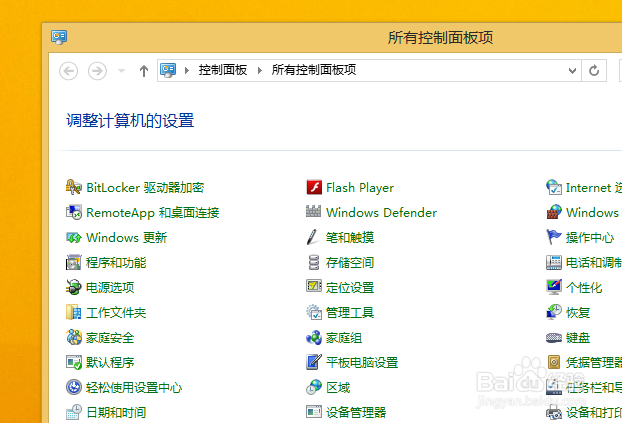Click the Back navigation arrow
Screen dimensions: 622x423
pos(69,71)
